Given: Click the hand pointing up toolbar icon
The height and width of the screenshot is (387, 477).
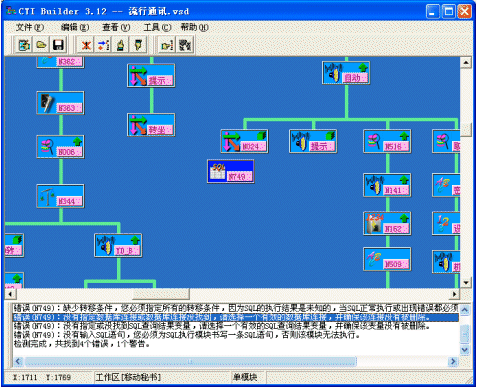Looking at the screenshot, I should [x=121, y=45].
